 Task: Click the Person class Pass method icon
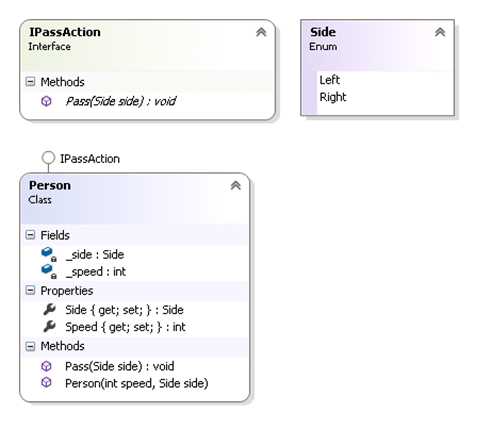coord(46,366)
